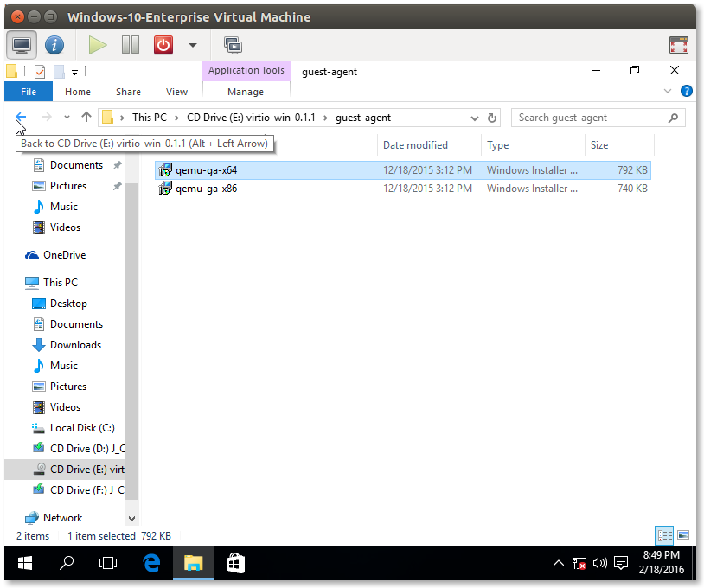Open the Manage ribbon tab

coord(246,92)
